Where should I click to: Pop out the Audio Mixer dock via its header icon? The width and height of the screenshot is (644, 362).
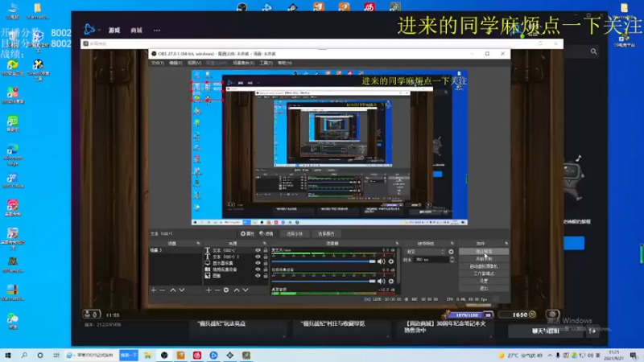pos(397,244)
